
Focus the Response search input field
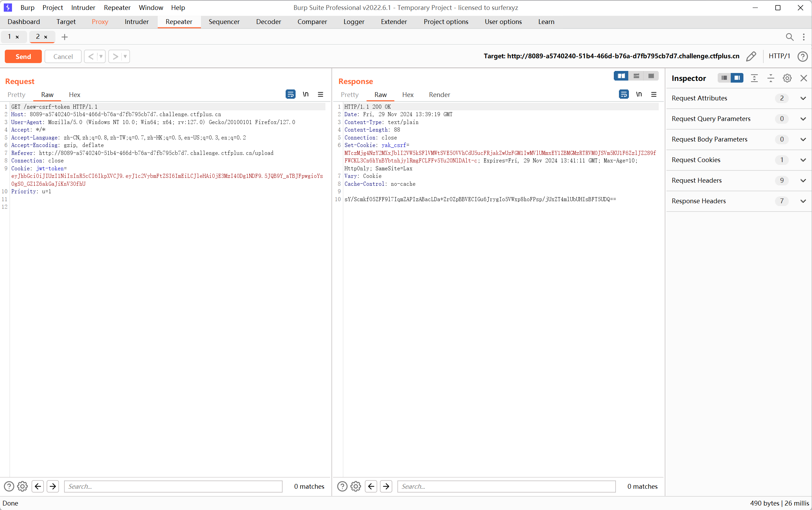click(x=506, y=486)
